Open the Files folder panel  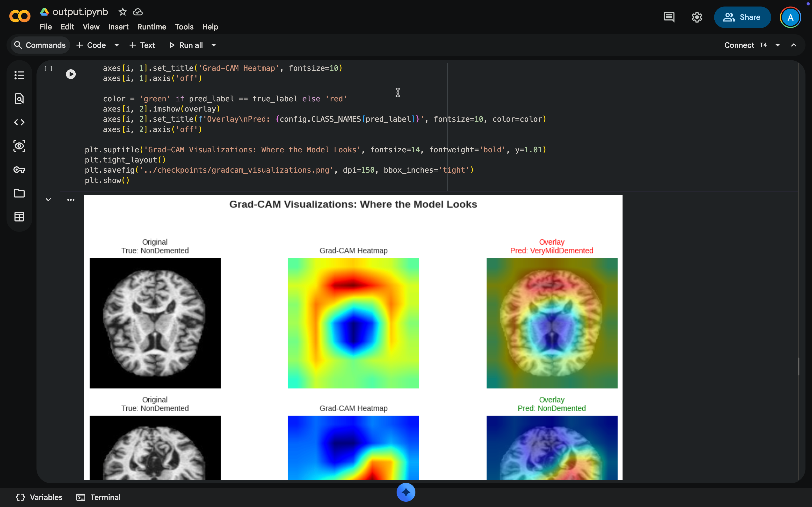(19, 193)
